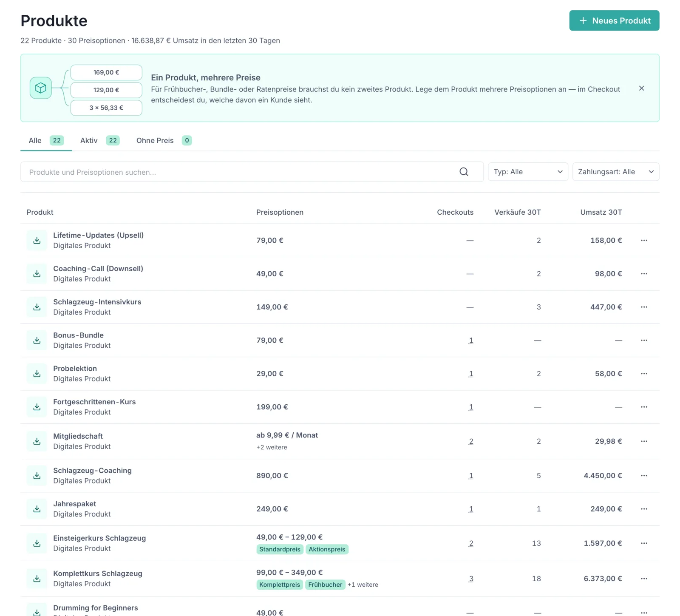Screen dimensions: 680x616
Task: Switch to the Alle tab
Action: [46, 140]
